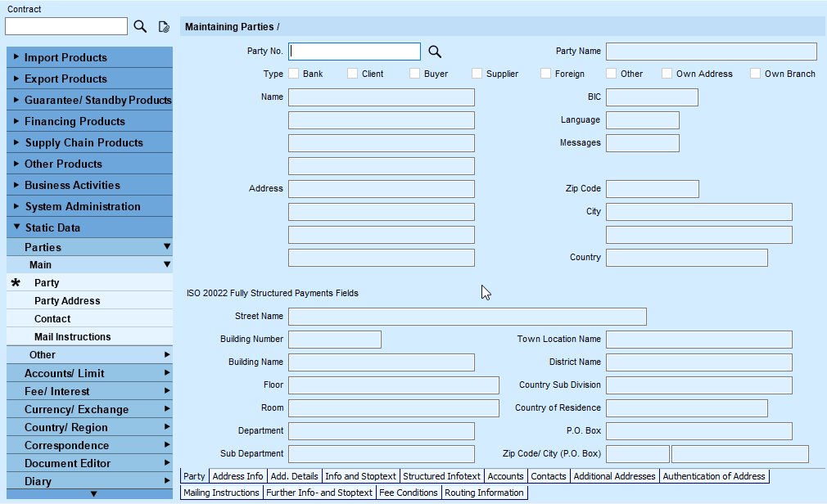Collapse the Main submenu
This screenshot has height=504, width=827.
tap(90, 264)
